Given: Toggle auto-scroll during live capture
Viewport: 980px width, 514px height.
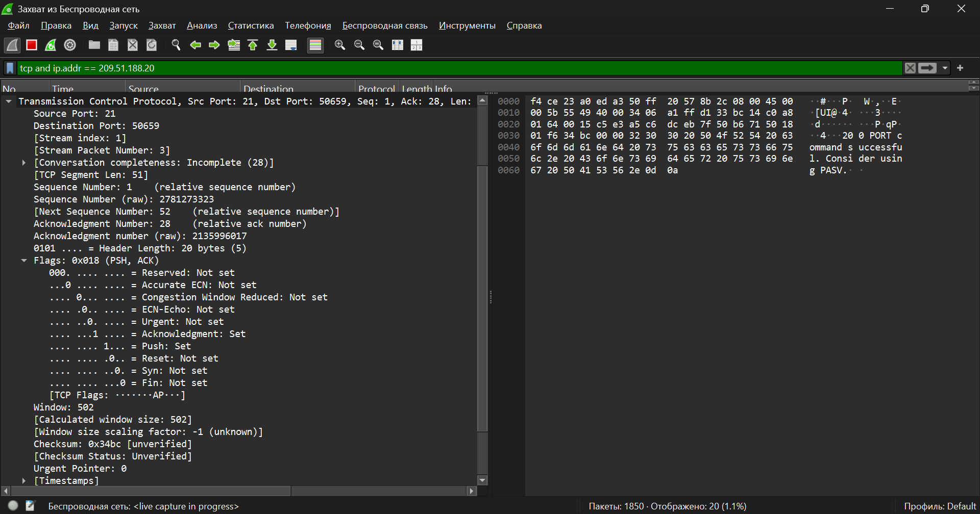Looking at the screenshot, I should pyautogui.click(x=291, y=45).
